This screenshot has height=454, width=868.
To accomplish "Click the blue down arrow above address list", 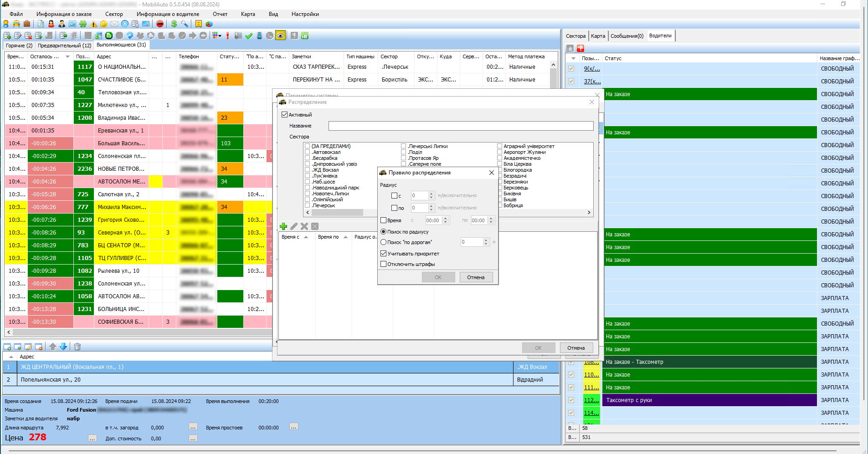I will 63,347.
